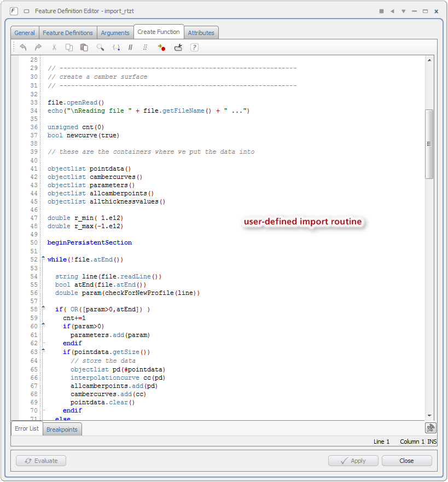Switch to the General tab
The height and width of the screenshot is (482, 448).
point(25,33)
